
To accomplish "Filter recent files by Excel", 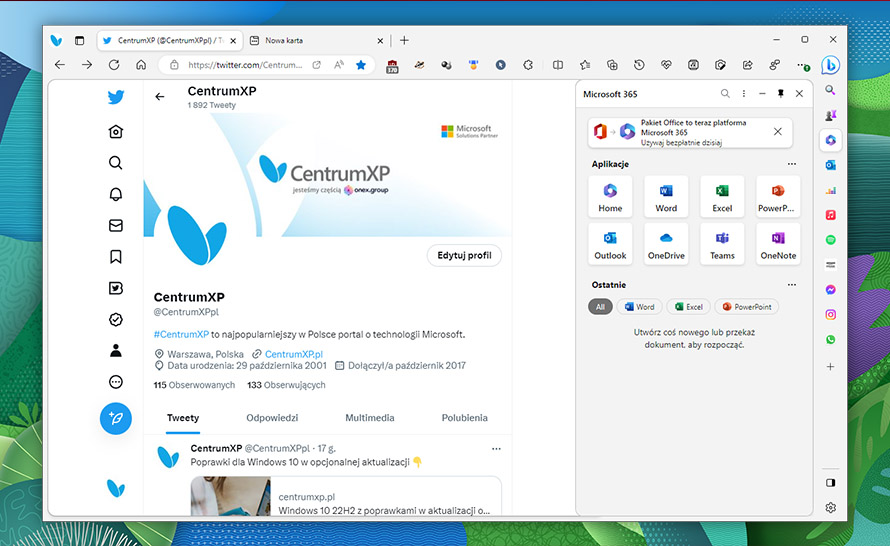I will click(689, 307).
